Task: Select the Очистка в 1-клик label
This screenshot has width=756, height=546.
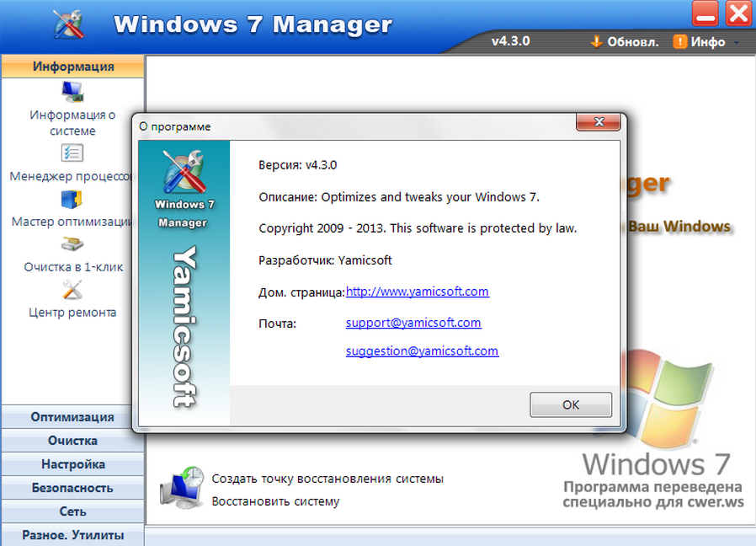Action: (73, 267)
